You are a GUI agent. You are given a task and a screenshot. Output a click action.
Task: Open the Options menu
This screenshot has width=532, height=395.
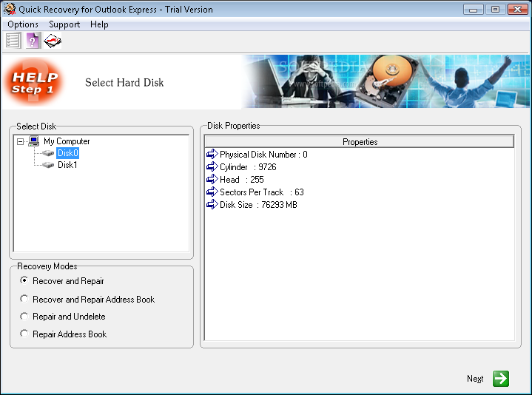pyautogui.click(x=23, y=24)
